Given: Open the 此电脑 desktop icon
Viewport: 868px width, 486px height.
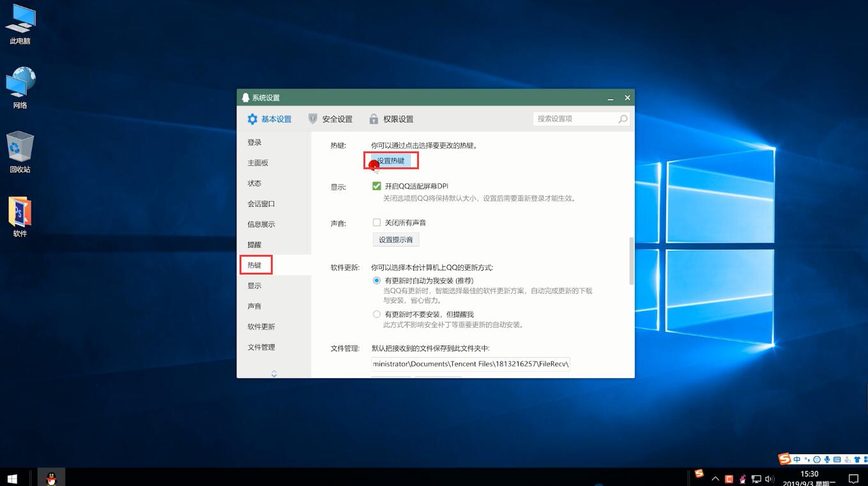Looking at the screenshot, I should click(x=20, y=24).
